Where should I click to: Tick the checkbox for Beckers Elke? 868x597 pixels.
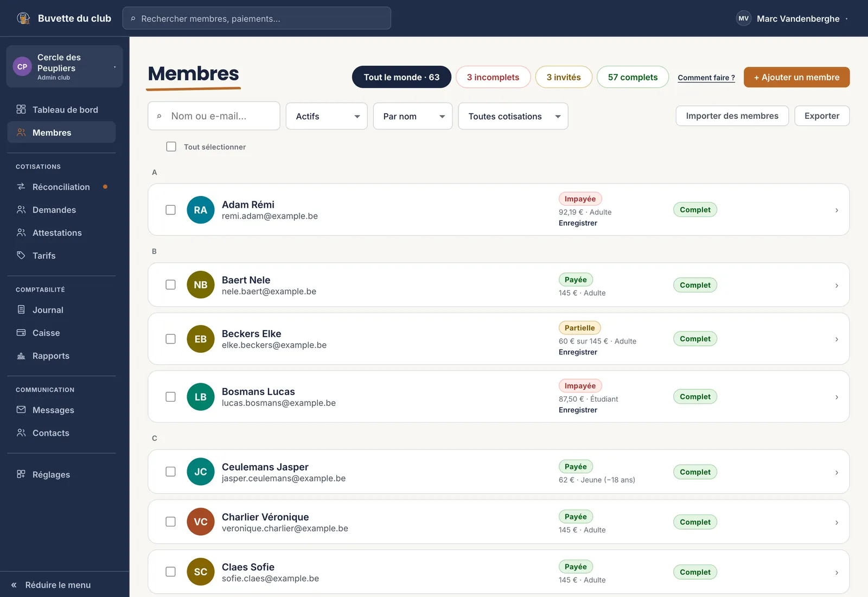pos(170,339)
